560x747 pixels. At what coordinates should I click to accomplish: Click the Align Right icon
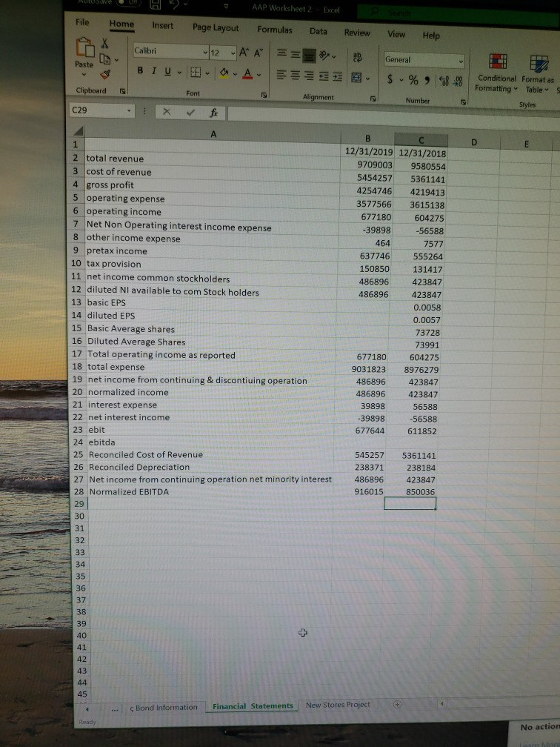click(x=309, y=76)
